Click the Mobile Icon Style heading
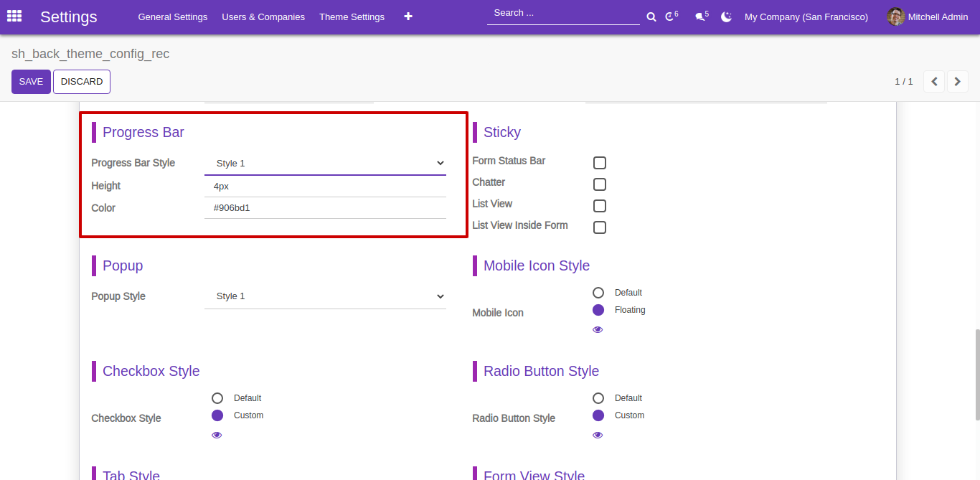980x480 pixels. coord(537,265)
